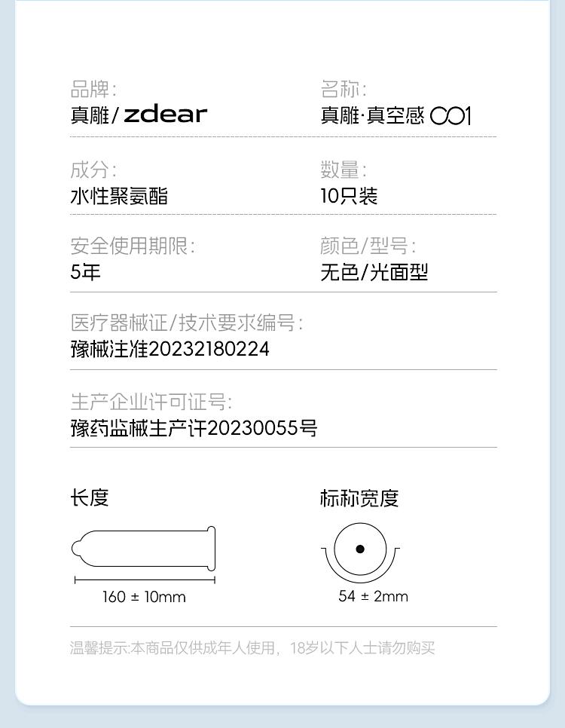
Task: Click the 10只装 quantity value
Action: pyautogui.click(x=349, y=196)
